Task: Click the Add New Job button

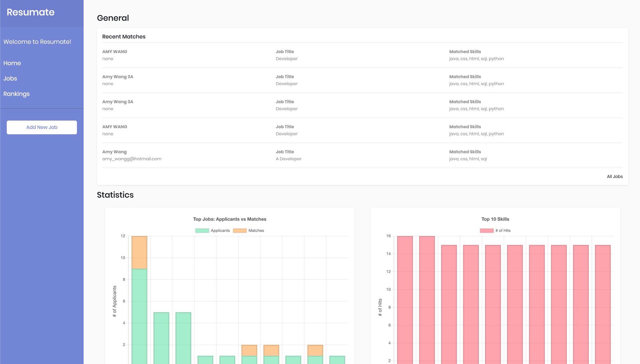Action: point(42,127)
